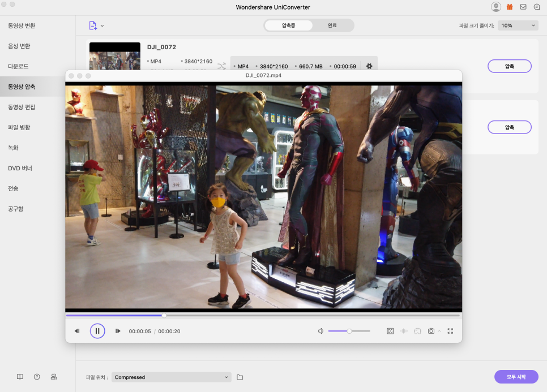Screen dimensions: 547x392
Task: Open the Compressed file location dropdown
Action: pos(171,377)
